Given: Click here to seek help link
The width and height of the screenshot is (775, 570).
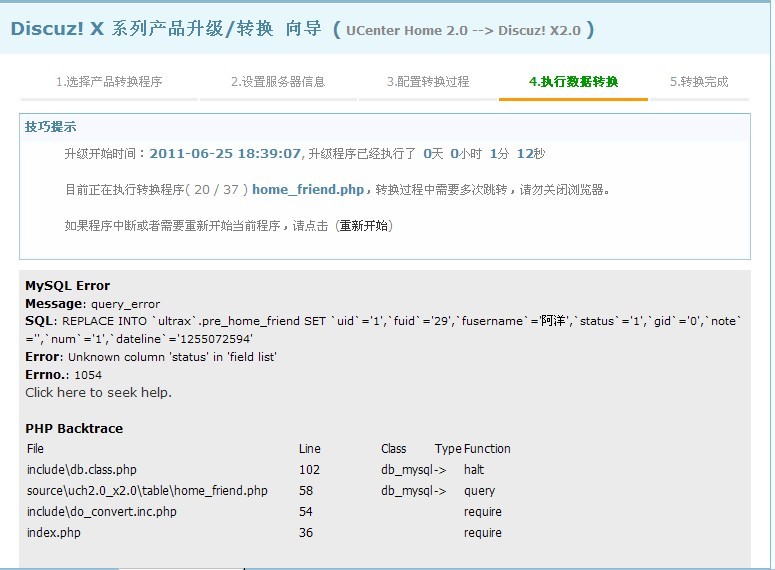Looking at the screenshot, I should pyautogui.click(x=98, y=393).
